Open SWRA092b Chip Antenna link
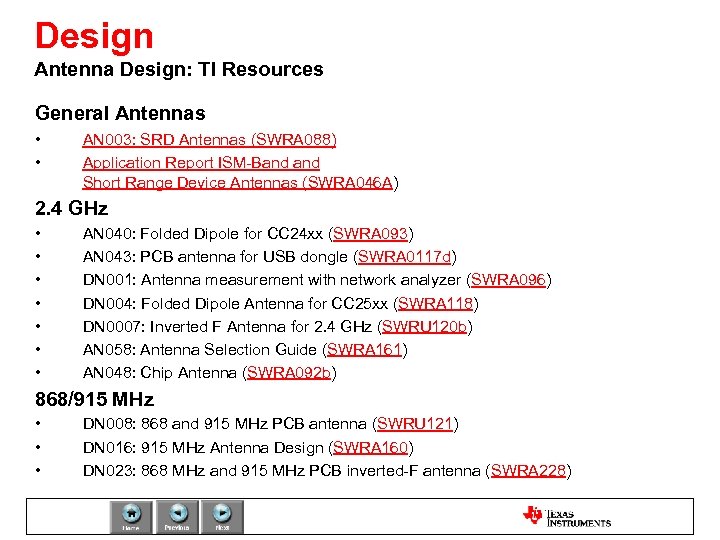The width and height of the screenshot is (720, 540). tap(289, 372)
